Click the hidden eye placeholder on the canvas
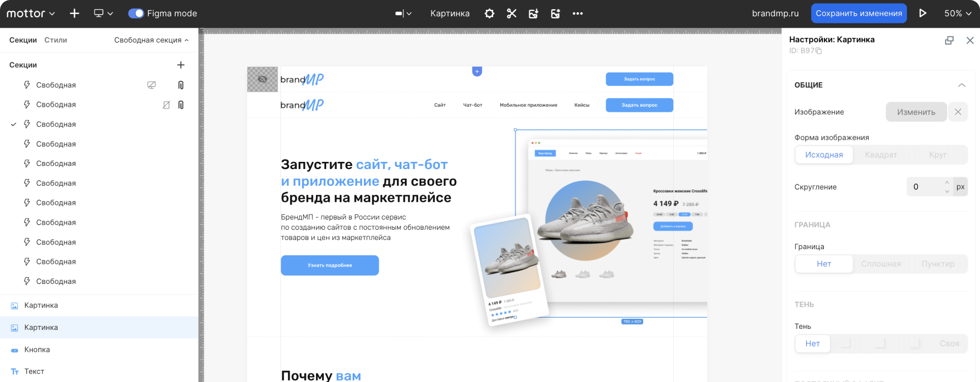This screenshot has width=980, height=382. [262, 79]
